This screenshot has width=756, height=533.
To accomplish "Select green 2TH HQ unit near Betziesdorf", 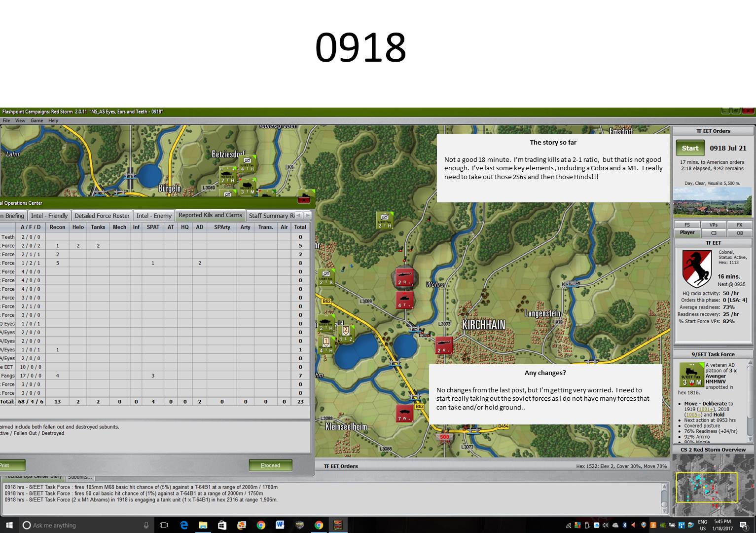I will (x=227, y=176).
